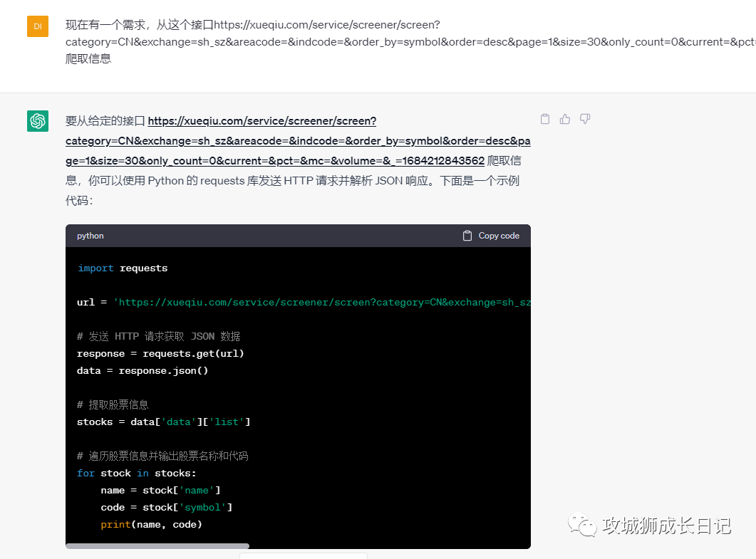Click the green url string in code
This screenshot has width=756, height=559.
point(322,303)
